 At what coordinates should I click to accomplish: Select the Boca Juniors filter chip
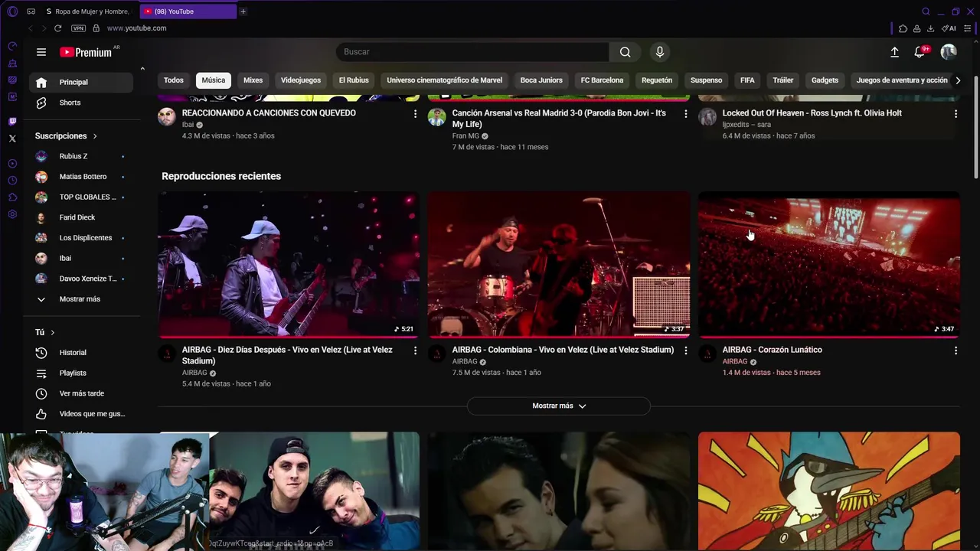(541, 80)
